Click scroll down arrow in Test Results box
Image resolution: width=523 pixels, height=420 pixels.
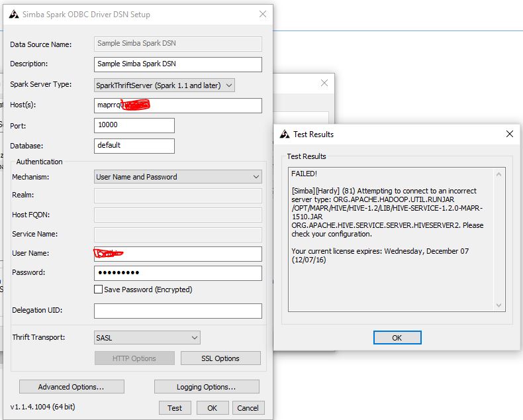pyautogui.click(x=499, y=305)
